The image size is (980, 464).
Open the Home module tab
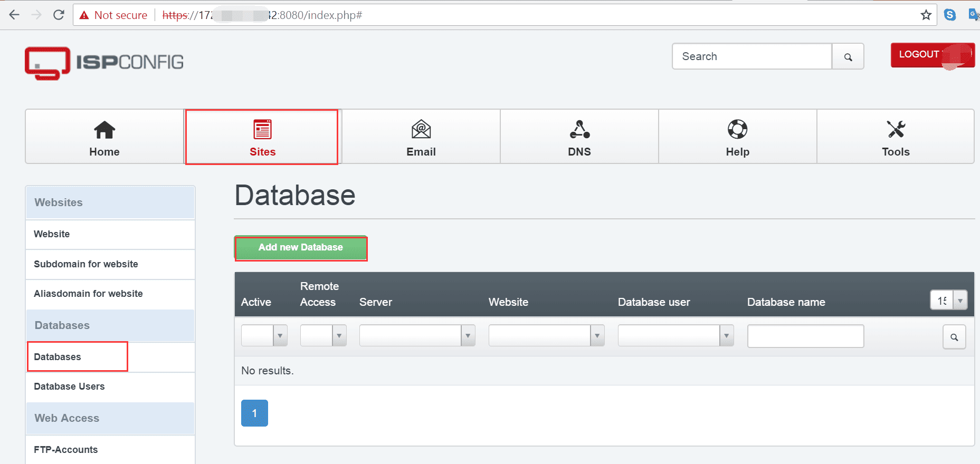(x=104, y=137)
